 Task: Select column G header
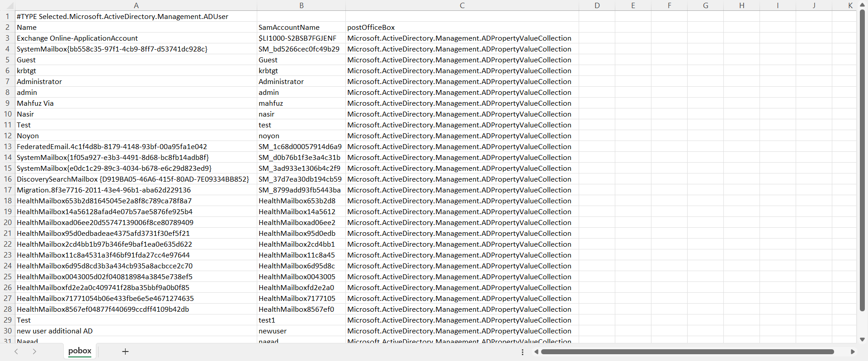coord(705,5)
